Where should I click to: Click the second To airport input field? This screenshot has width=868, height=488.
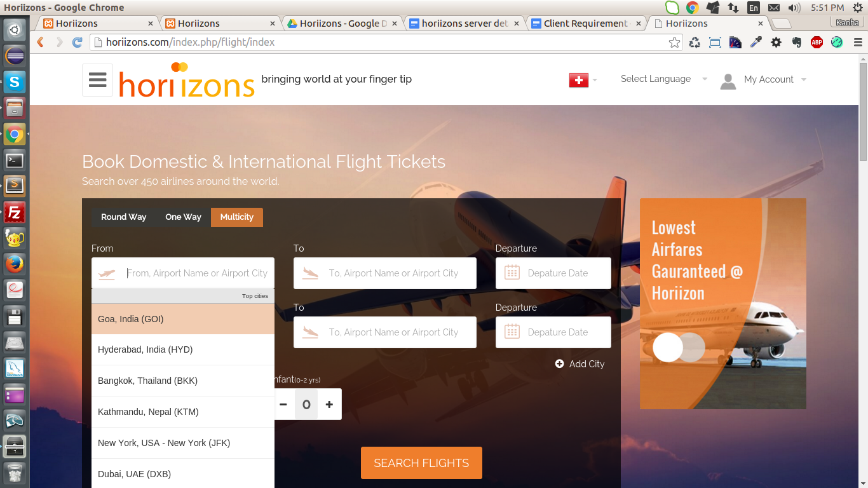[x=385, y=332]
